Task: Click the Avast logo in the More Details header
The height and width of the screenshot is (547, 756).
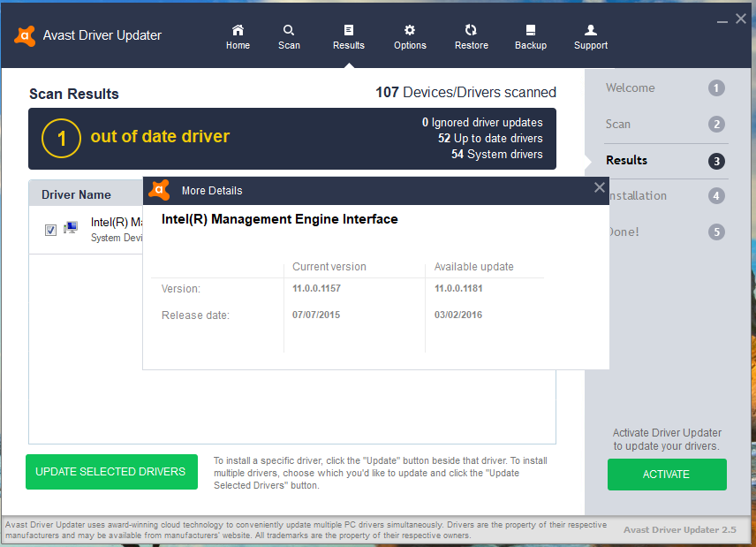Action: pyautogui.click(x=159, y=189)
